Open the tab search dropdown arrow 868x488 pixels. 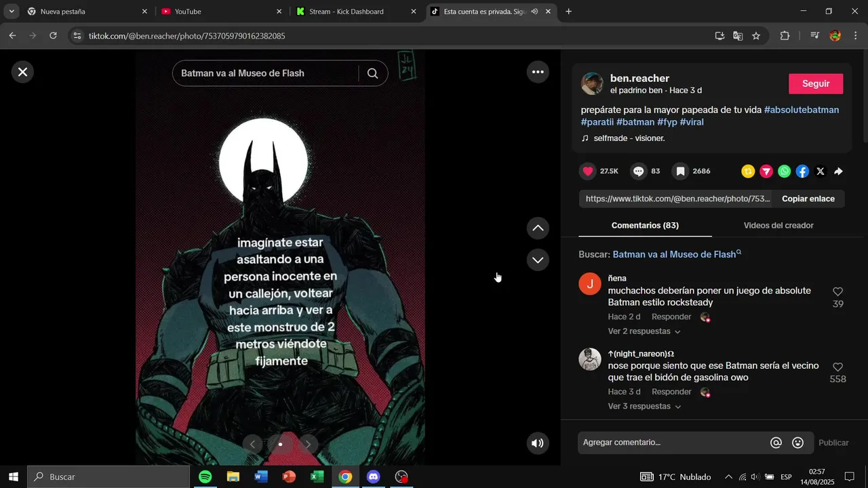click(12, 12)
